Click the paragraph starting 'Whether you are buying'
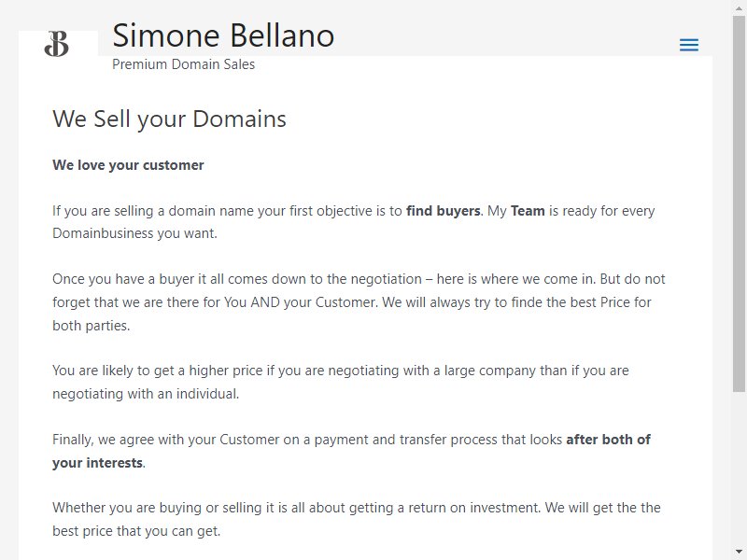Image resolution: width=747 pixels, height=560 pixels. [x=357, y=519]
